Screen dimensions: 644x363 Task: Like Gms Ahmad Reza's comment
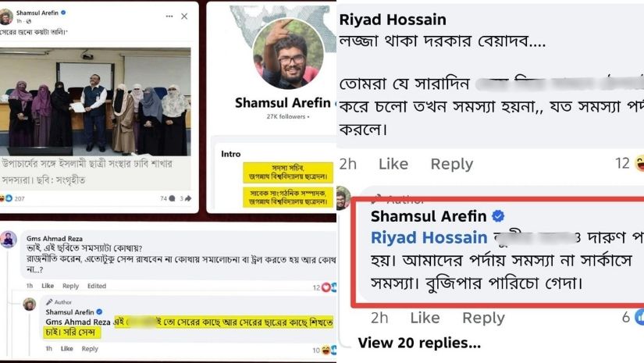click(48, 286)
